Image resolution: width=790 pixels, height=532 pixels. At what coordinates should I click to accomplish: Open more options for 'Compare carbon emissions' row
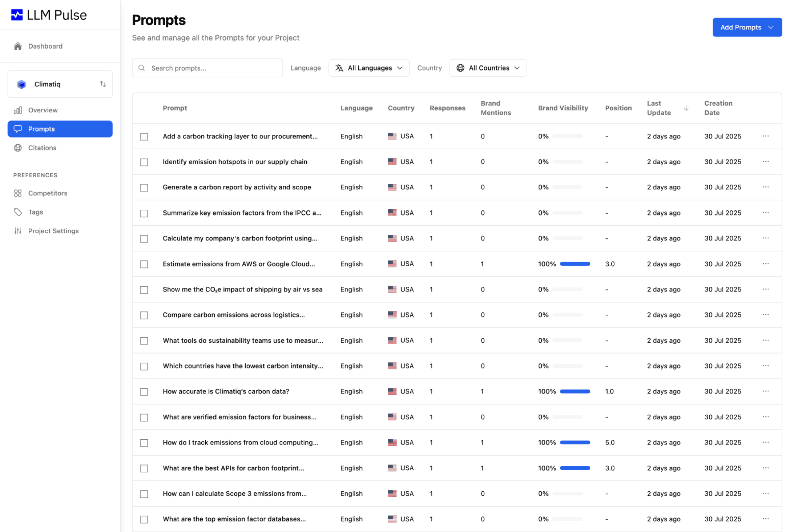[x=766, y=315]
